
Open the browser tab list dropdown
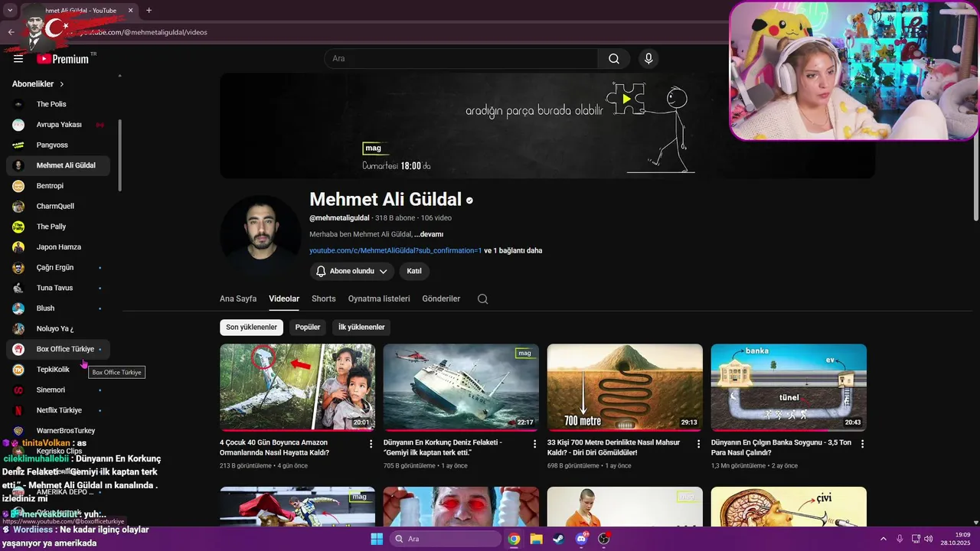click(x=10, y=11)
